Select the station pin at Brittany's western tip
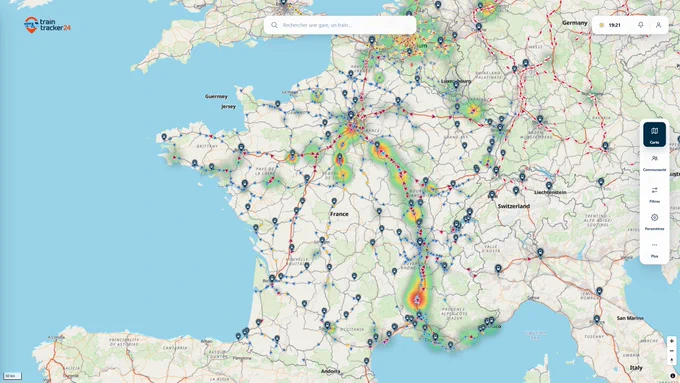Screen dimensions: 680x383 [x=164, y=137]
